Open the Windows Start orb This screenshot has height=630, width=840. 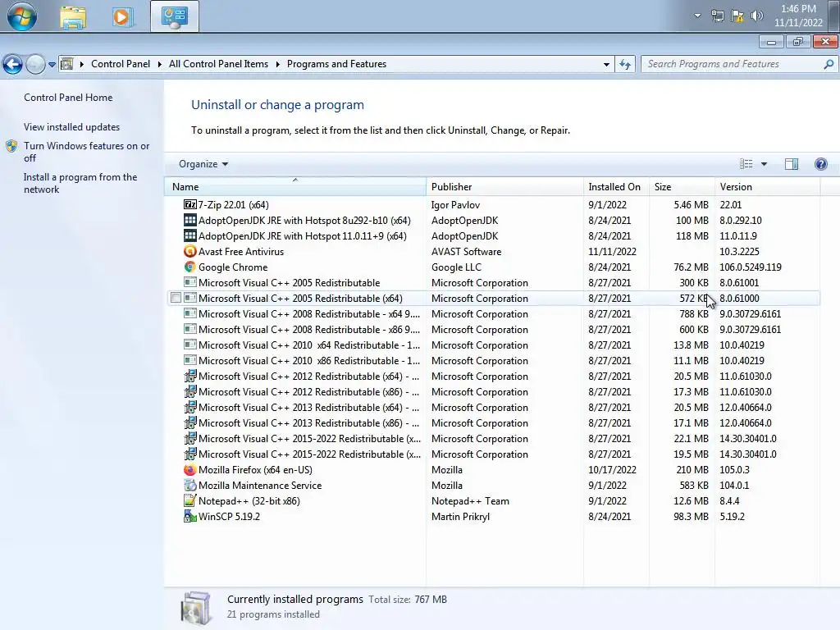click(x=22, y=16)
